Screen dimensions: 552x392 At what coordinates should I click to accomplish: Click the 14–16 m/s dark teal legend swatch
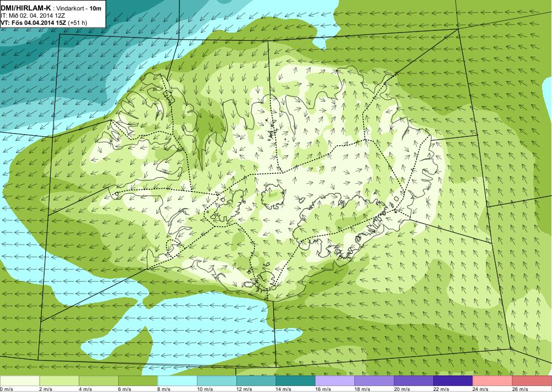[296, 381]
